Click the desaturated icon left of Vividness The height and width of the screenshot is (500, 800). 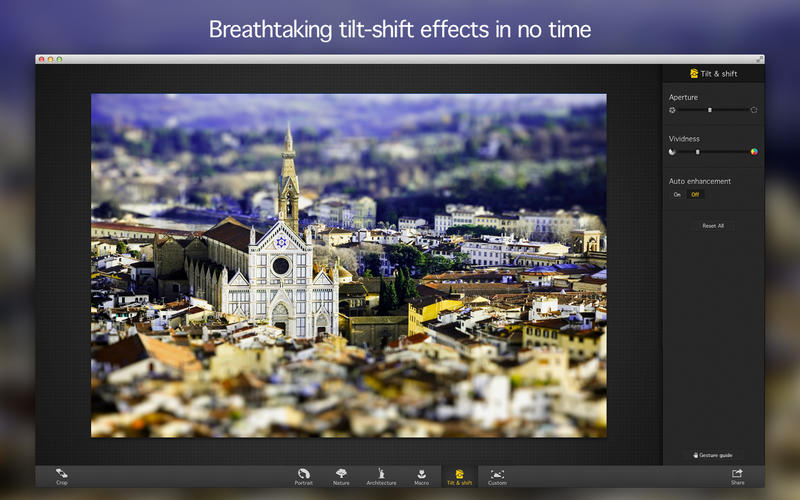672,152
